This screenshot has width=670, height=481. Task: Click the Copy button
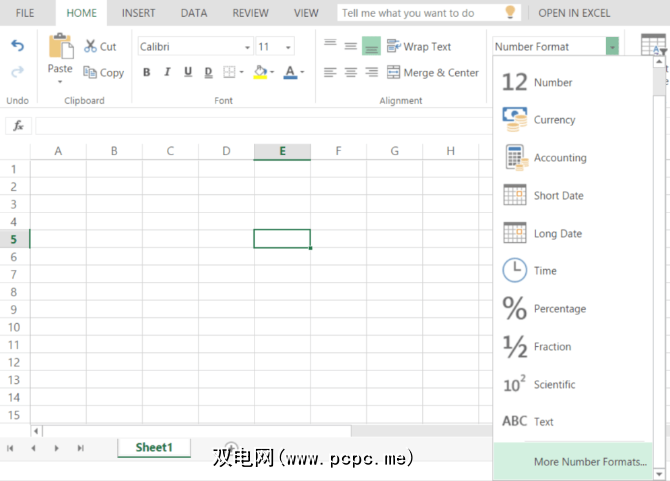pos(103,72)
